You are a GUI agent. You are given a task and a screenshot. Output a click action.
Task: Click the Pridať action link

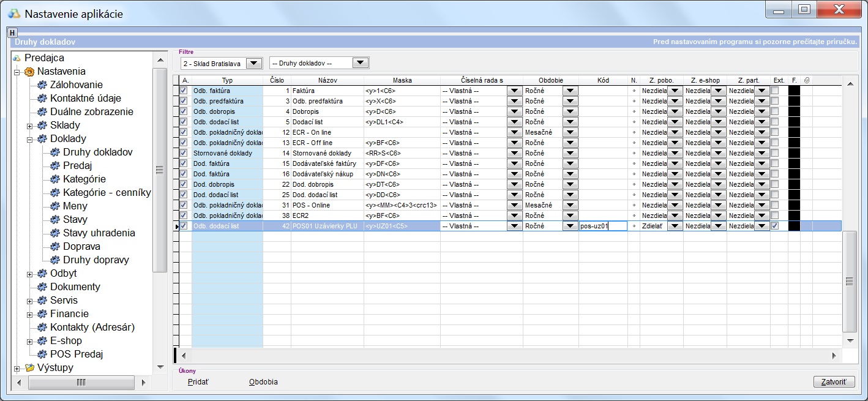pyautogui.click(x=198, y=382)
